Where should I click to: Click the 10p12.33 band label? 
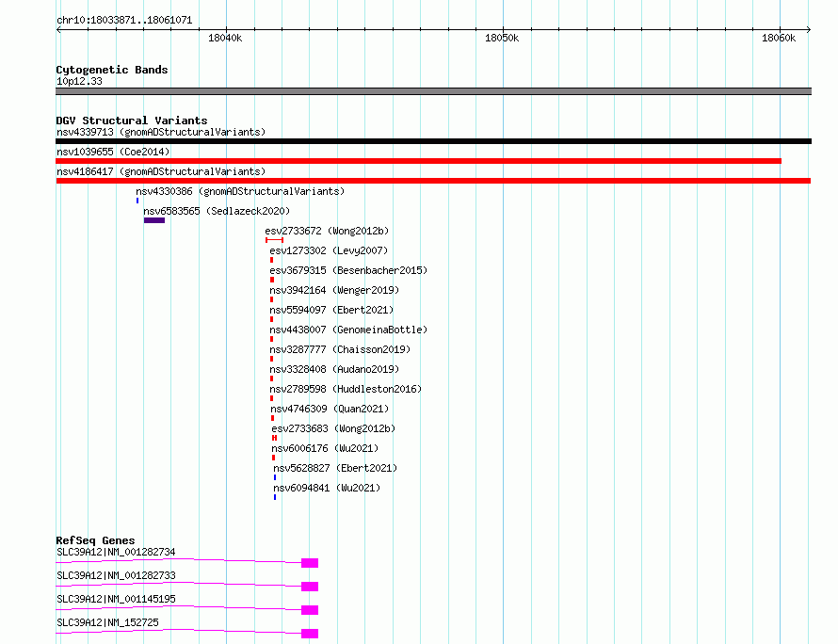(x=79, y=81)
